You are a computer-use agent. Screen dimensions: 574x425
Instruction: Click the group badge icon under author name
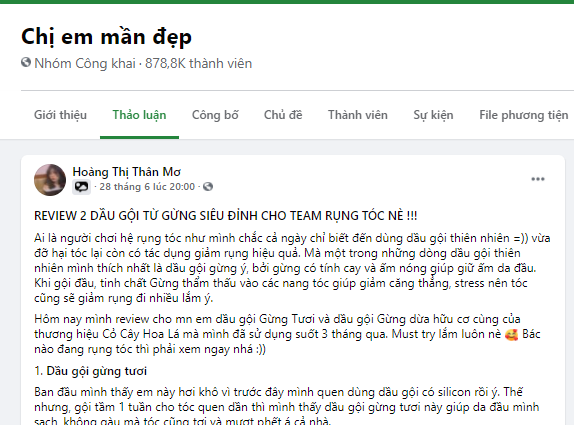pyautogui.click(x=81, y=187)
